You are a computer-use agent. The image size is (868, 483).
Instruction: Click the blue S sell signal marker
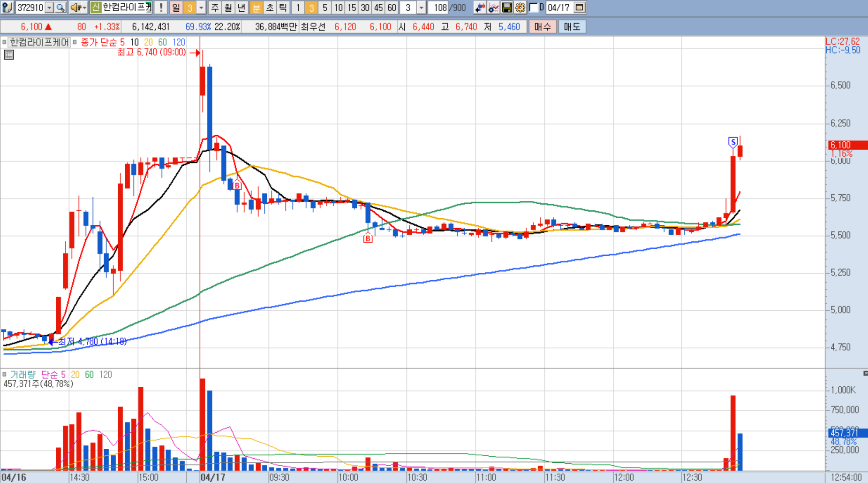[733, 142]
